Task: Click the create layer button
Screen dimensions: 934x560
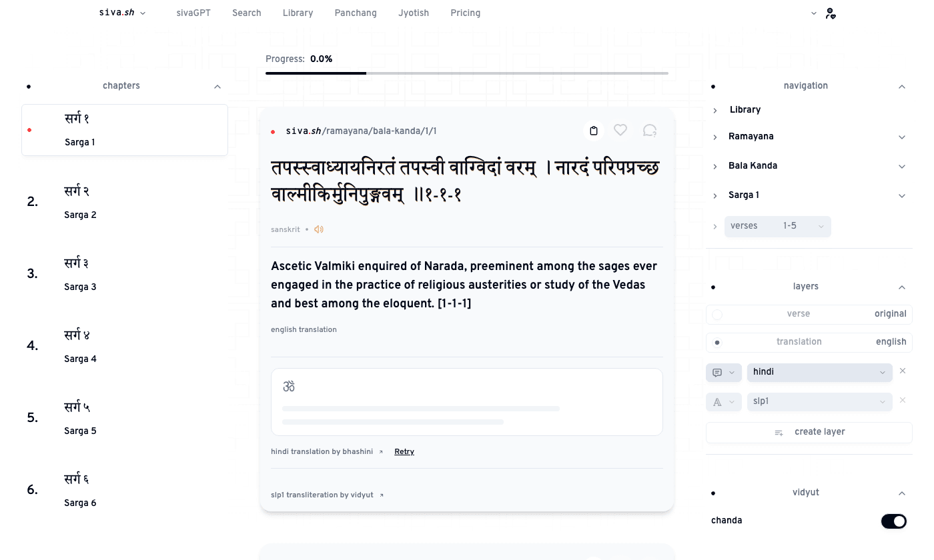Action: [x=809, y=432]
